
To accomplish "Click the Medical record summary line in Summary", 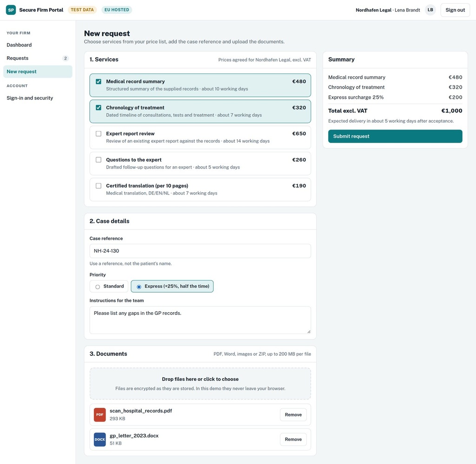I will [x=395, y=77].
